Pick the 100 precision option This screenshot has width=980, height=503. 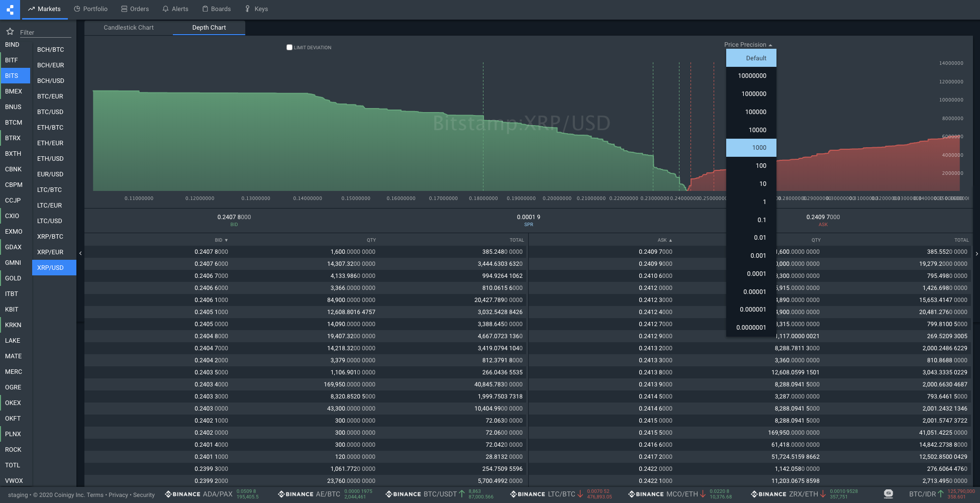click(x=751, y=166)
